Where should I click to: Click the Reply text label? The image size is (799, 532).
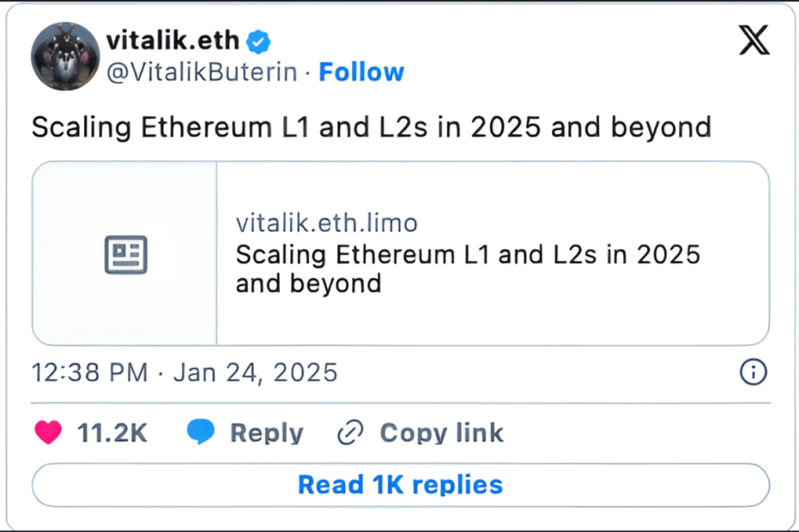click(x=266, y=433)
